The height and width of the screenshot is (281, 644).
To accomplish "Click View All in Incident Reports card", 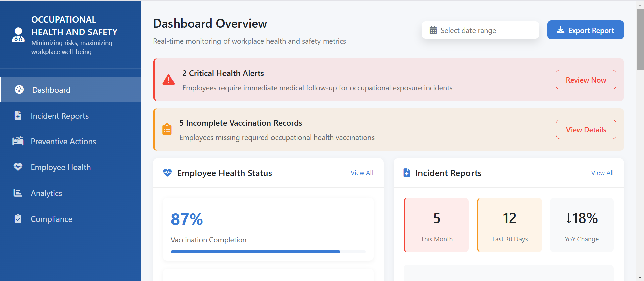I will point(602,173).
